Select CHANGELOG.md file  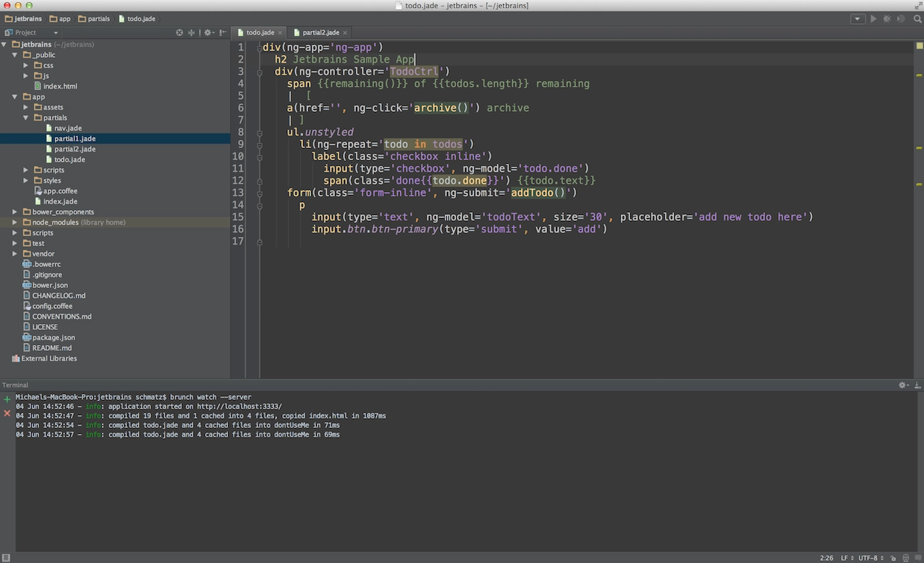(x=54, y=296)
